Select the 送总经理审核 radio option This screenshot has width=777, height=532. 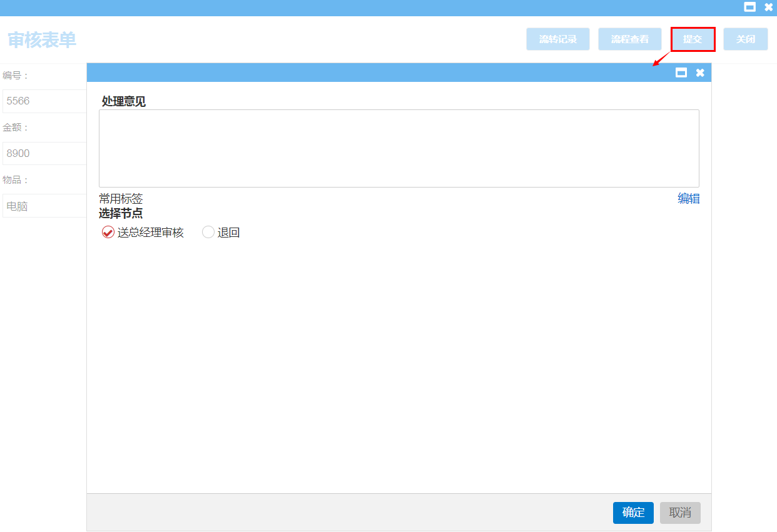pos(108,233)
